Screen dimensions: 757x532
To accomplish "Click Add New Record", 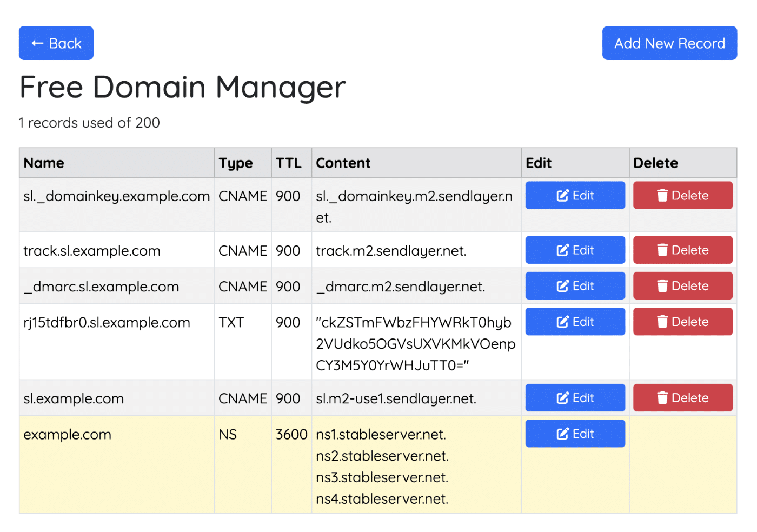I will tap(669, 43).
